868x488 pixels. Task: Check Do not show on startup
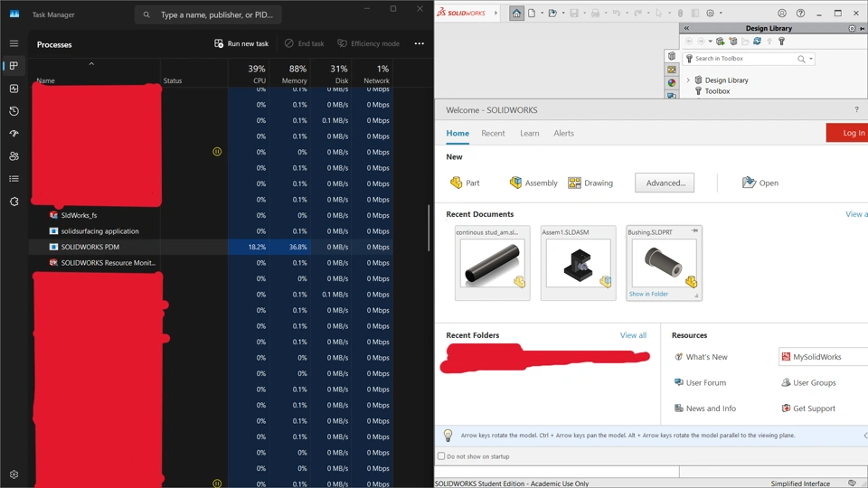(x=441, y=456)
